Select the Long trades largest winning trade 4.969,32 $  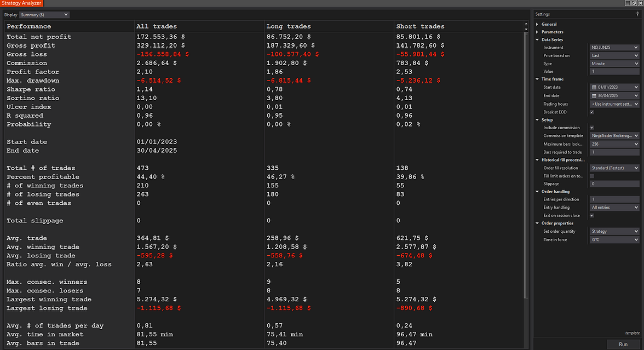(x=286, y=300)
